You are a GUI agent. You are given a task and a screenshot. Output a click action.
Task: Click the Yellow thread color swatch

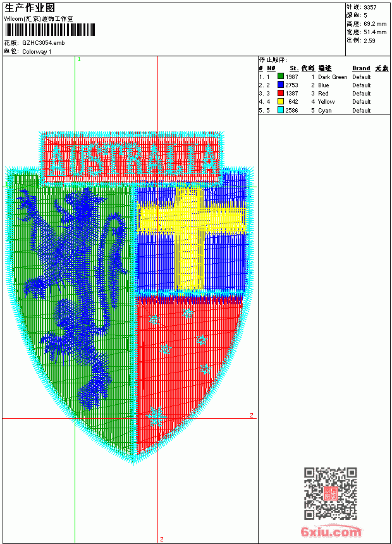pyautogui.click(x=280, y=101)
